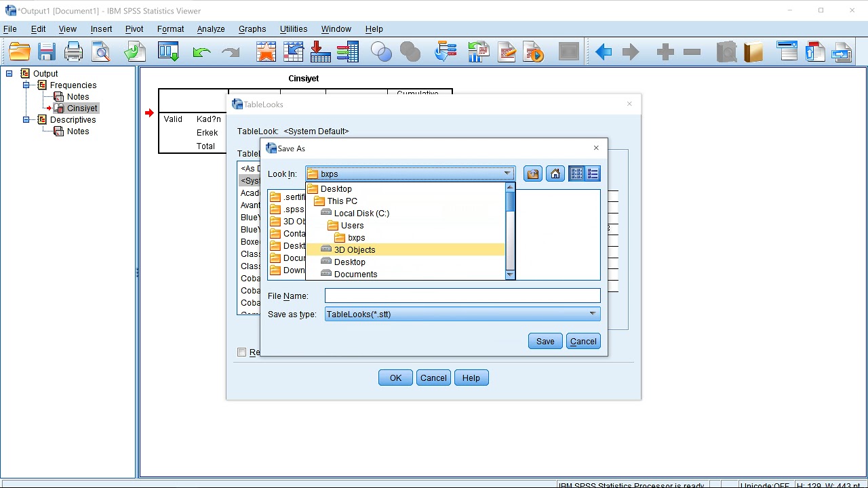This screenshot has height=488, width=868.
Task: Open the Save as type dropdown
Action: tap(592, 314)
